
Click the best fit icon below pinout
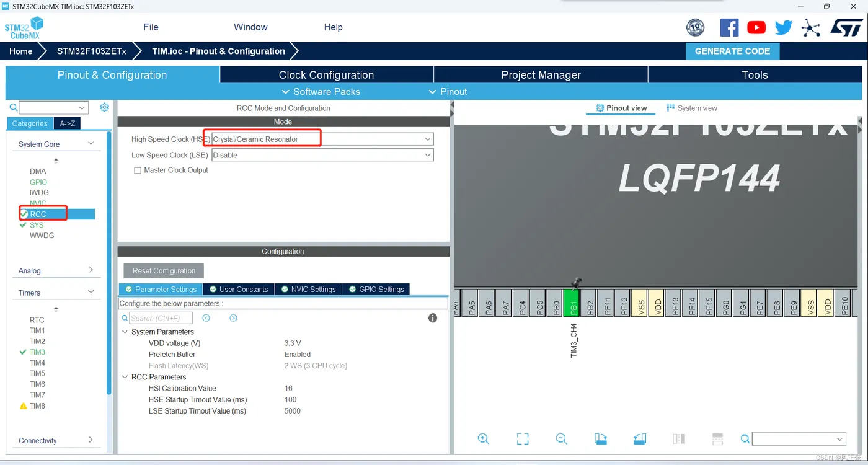pyautogui.click(x=523, y=439)
